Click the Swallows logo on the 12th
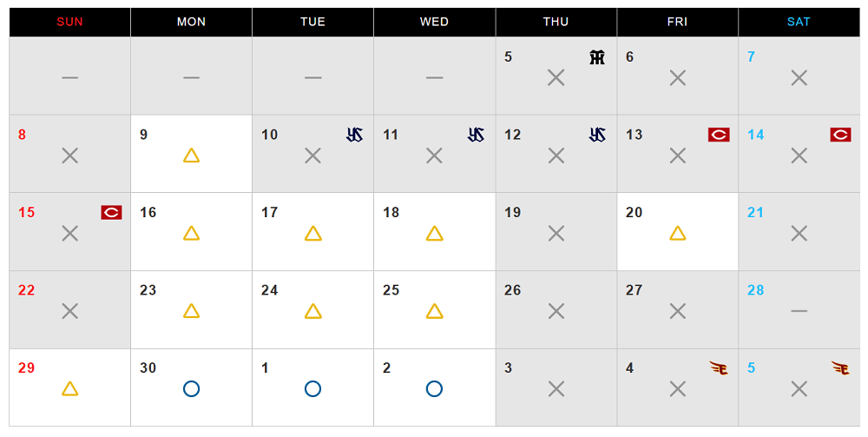Image resolution: width=868 pixels, height=437 pixels. [597, 135]
